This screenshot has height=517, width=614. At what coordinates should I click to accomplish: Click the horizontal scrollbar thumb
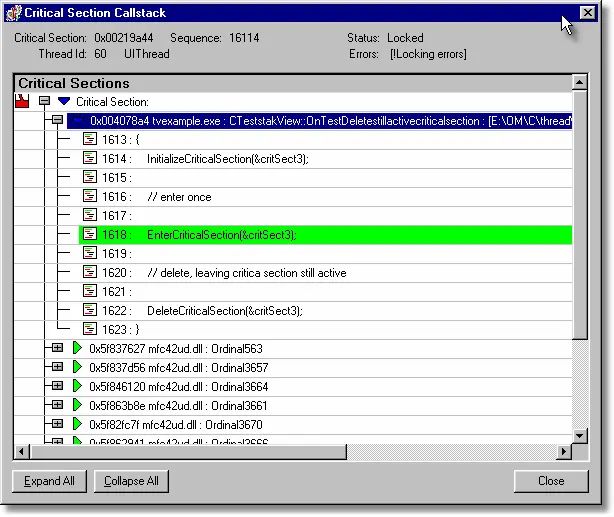(188, 452)
